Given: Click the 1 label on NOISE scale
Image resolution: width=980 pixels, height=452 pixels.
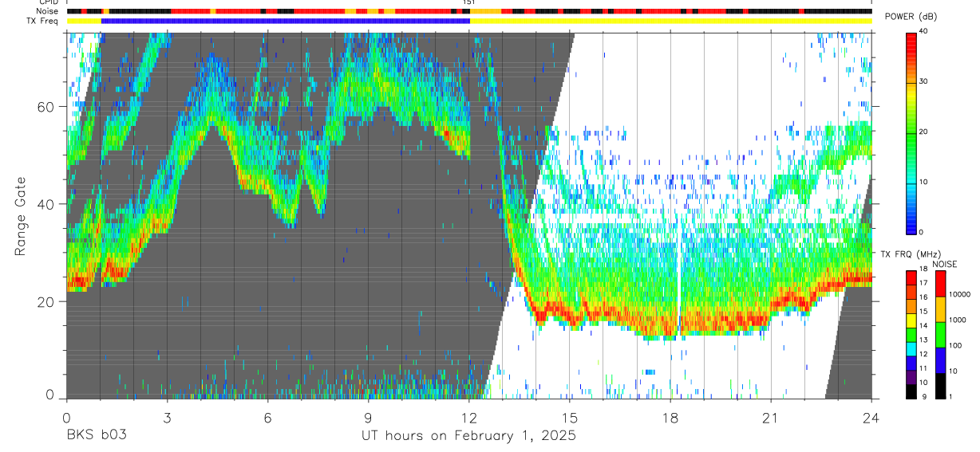Looking at the screenshot, I should pyautogui.click(x=951, y=396).
